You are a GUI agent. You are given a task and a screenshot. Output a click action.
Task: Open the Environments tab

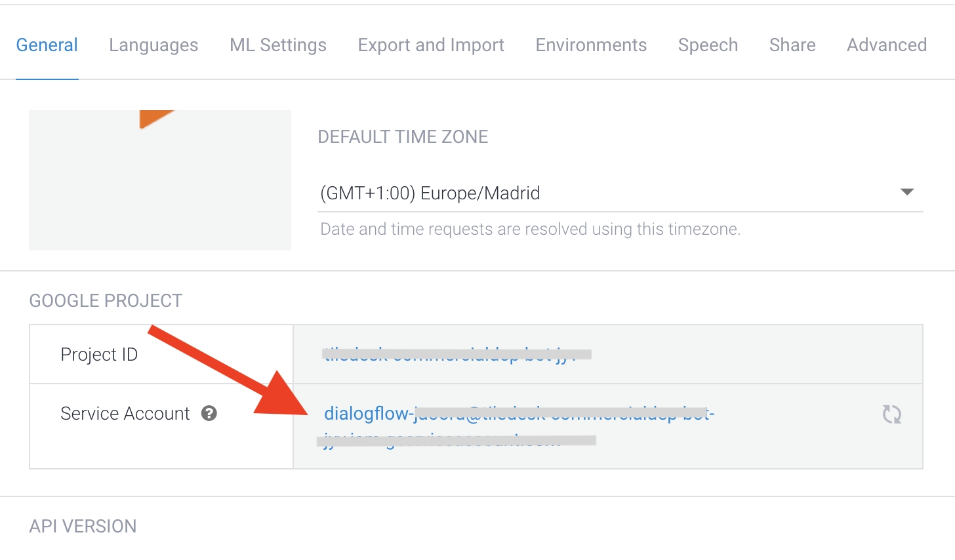click(591, 45)
